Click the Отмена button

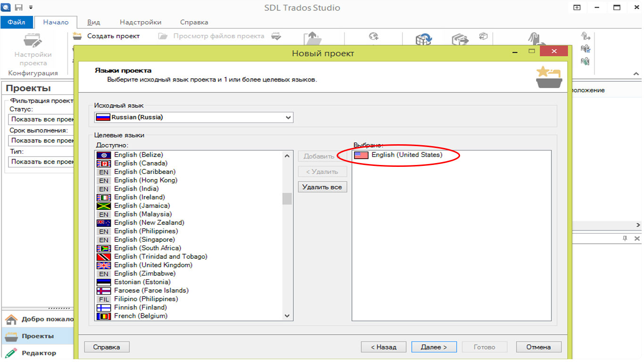538,347
